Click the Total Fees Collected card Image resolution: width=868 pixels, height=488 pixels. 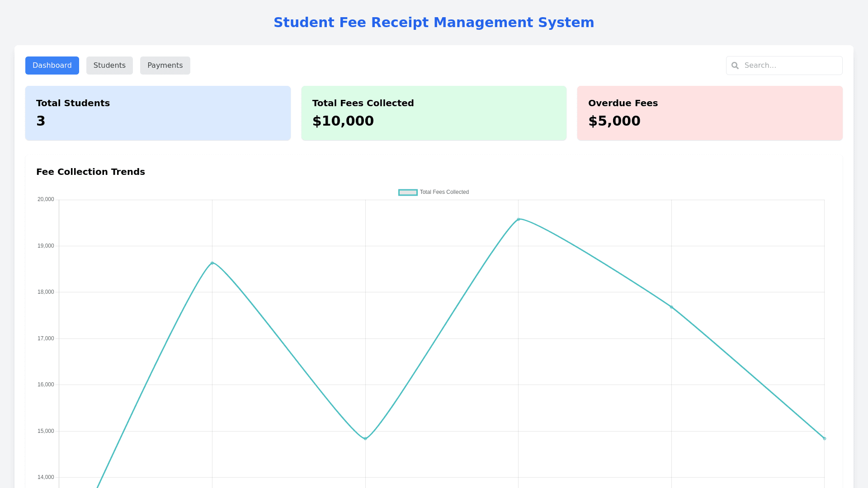(x=434, y=113)
